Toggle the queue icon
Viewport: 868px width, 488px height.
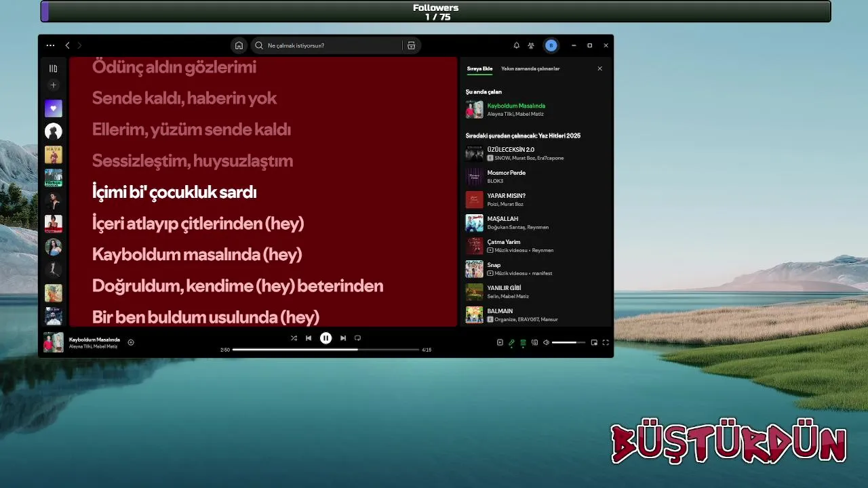[x=523, y=342]
